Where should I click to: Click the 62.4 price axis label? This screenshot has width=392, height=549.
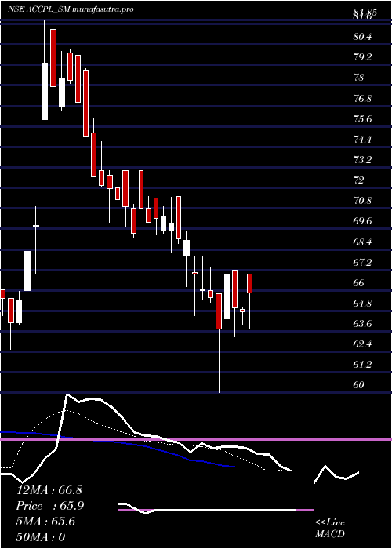pos(364,344)
